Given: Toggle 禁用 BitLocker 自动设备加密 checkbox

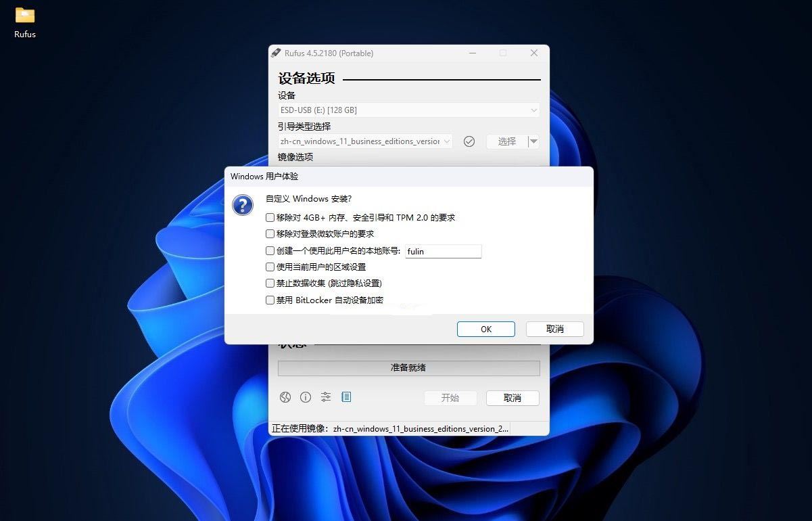Looking at the screenshot, I should 270,300.
